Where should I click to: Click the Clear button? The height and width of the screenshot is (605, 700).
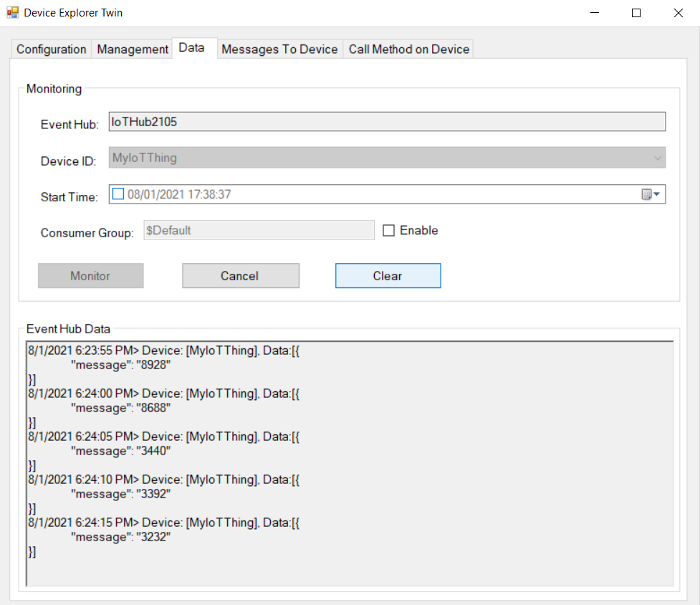[388, 276]
